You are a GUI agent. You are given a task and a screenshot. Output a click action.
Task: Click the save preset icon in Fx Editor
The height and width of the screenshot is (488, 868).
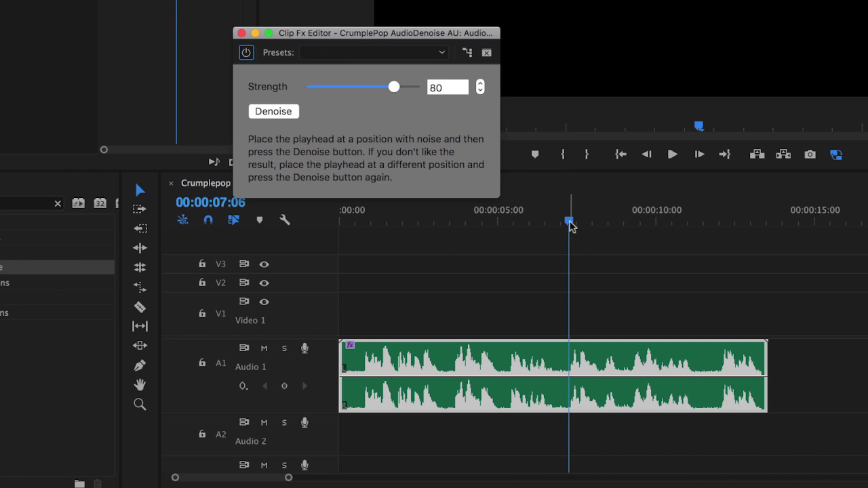467,52
